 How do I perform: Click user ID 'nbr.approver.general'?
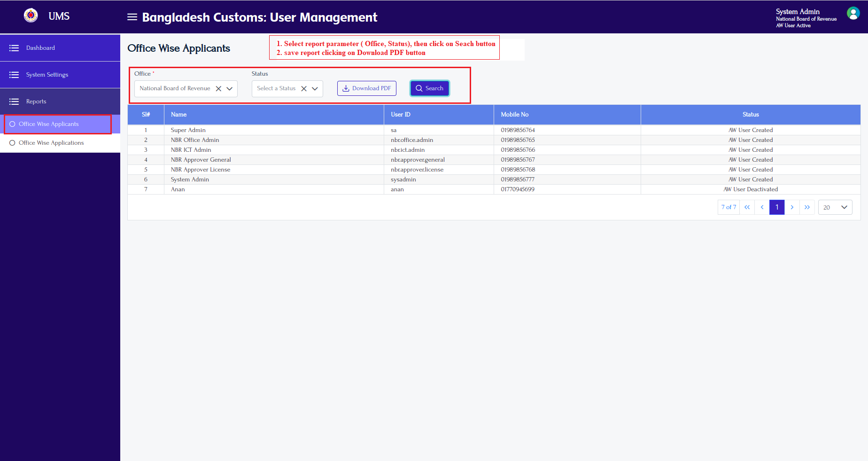pos(418,160)
